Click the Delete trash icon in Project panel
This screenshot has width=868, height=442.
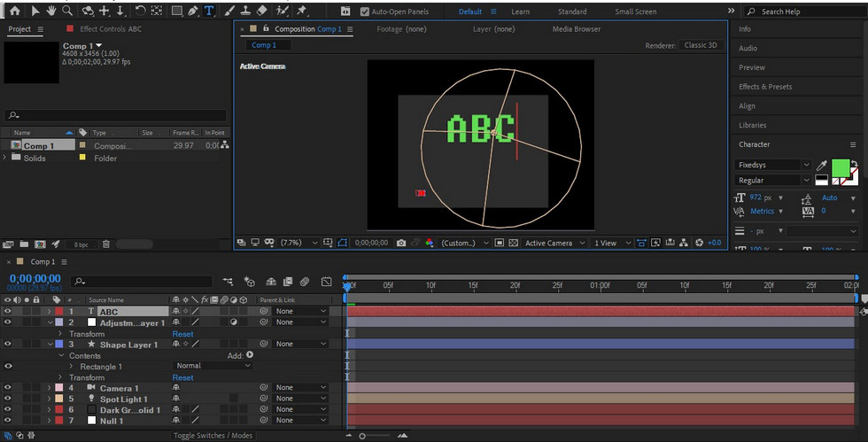coord(105,244)
